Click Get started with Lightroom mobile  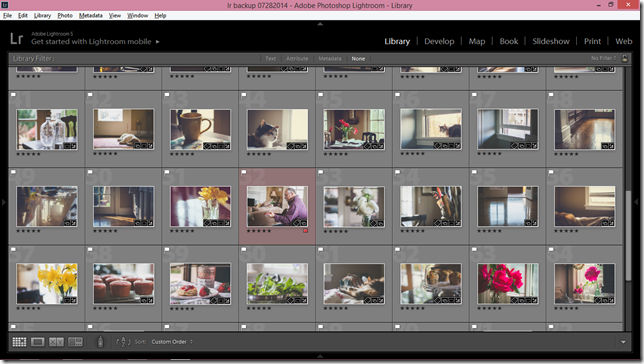91,41
